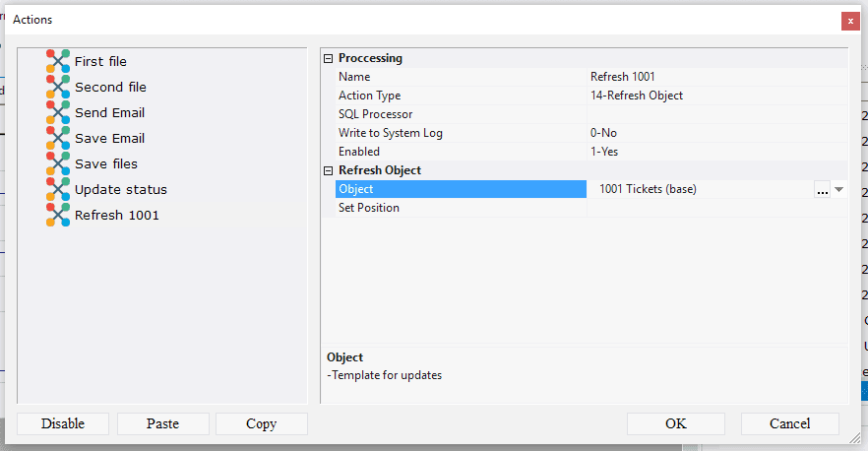Collapse the Proccessing section
Image resolution: width=868 pixels, height=451 pixels.
[329, 58]
